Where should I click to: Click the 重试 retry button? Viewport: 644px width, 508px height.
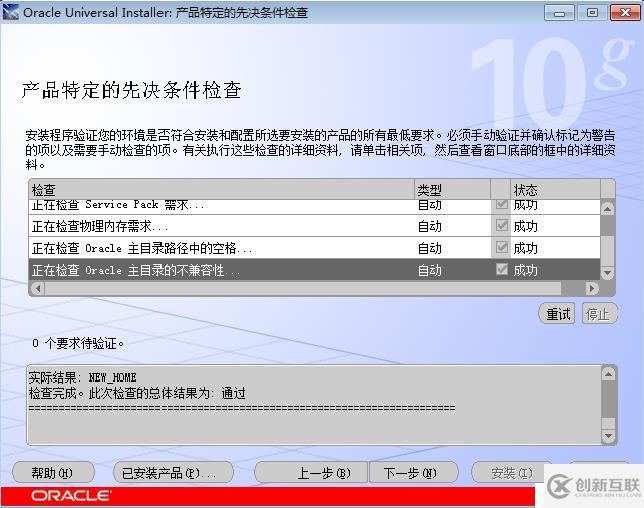[557, 314]
